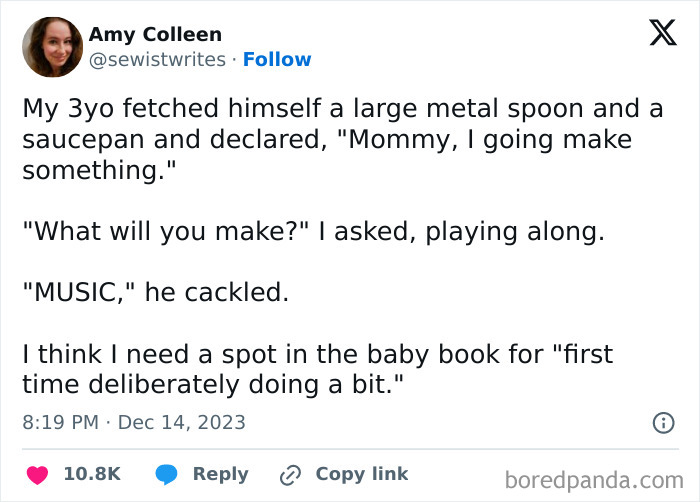700x502 pixels.
Task: Click the X logo in the corner
Action: [662, 32]
